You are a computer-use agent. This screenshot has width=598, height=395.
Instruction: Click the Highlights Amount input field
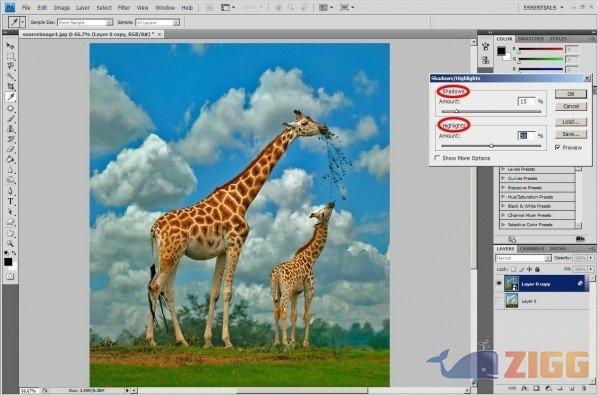pos(526,135)
